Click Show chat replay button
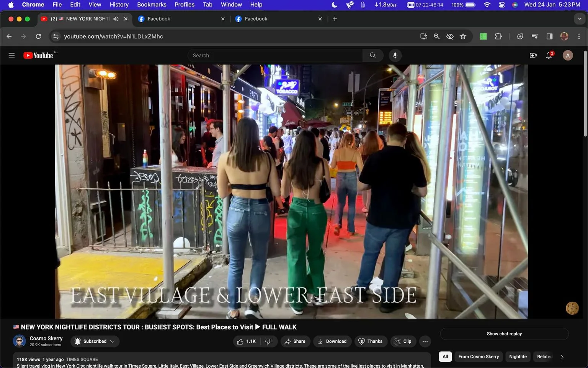 (504, 334)
